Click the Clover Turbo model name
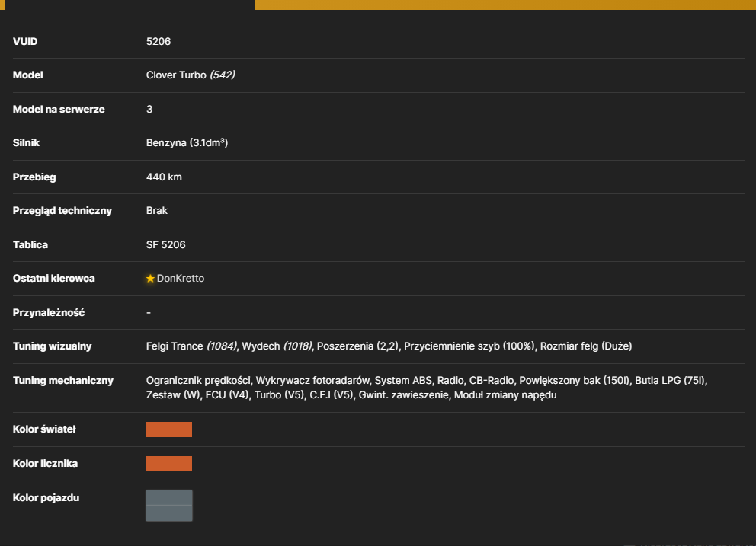This screenshot has width=756, height=546. pos(176,75)
